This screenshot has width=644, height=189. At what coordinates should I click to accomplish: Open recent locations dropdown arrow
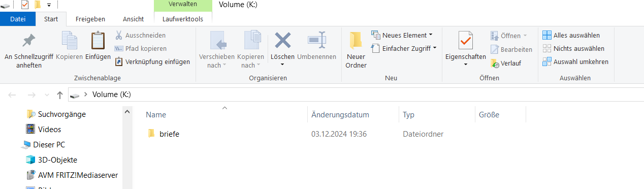[x=47, y=95]
